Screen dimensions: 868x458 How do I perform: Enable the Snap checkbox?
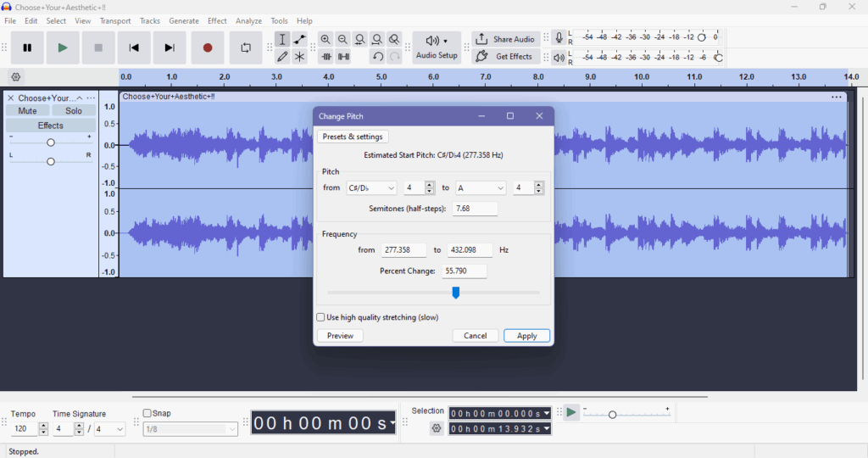click(x=147, y=414)
